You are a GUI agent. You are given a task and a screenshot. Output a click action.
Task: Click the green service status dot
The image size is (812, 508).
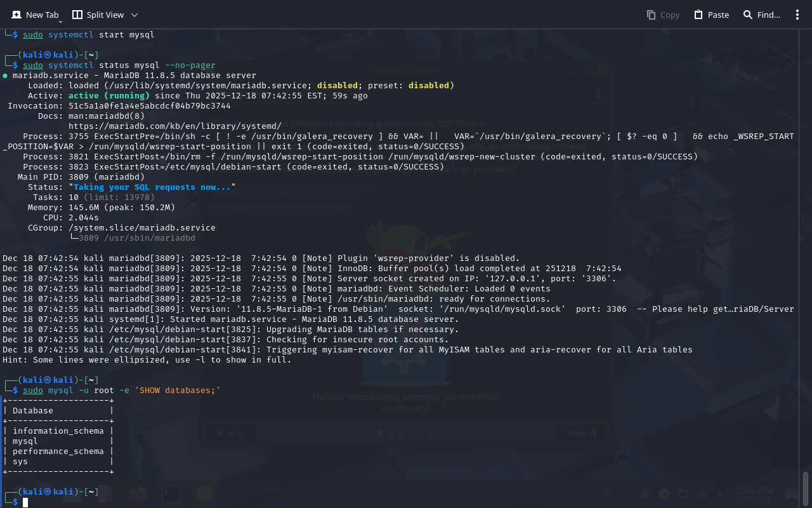click(6, 76)
